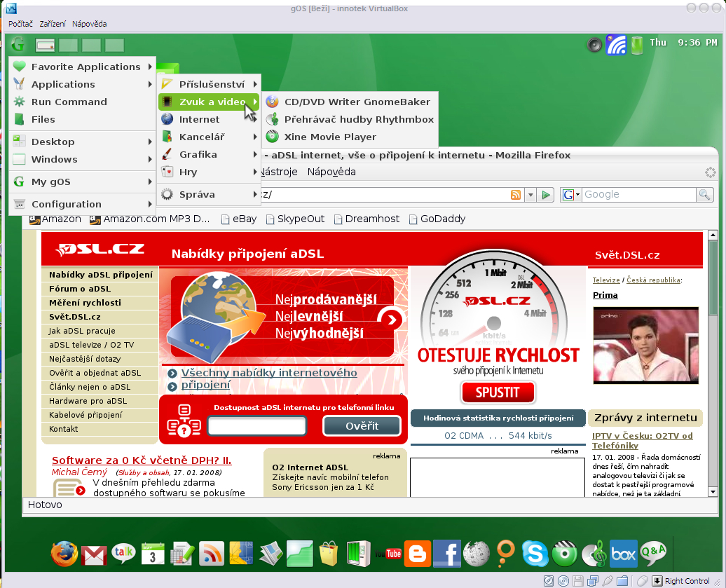726x588 pixels.
Task: Click the page vertical scrollbar thumb
Action: click(713, 278)
